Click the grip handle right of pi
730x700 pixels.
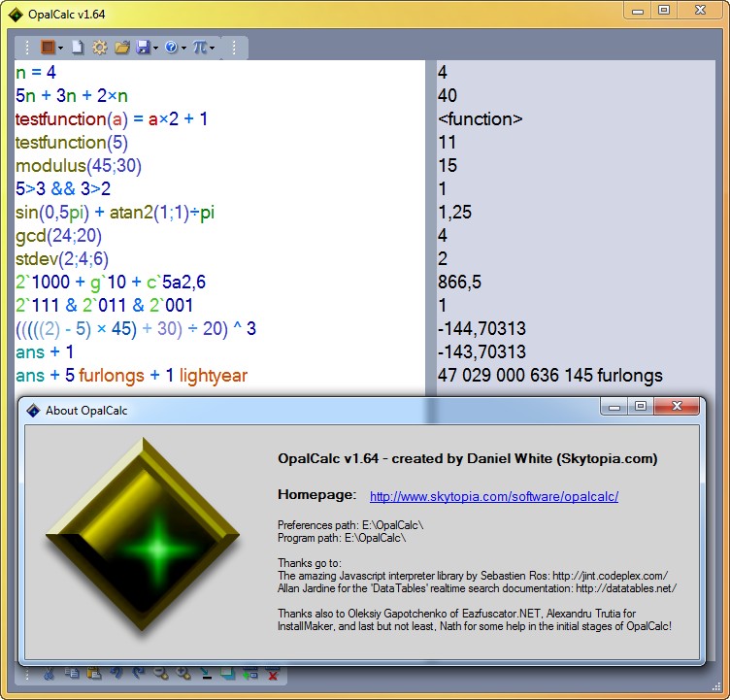pyautogui.click(x=234, y=47)
